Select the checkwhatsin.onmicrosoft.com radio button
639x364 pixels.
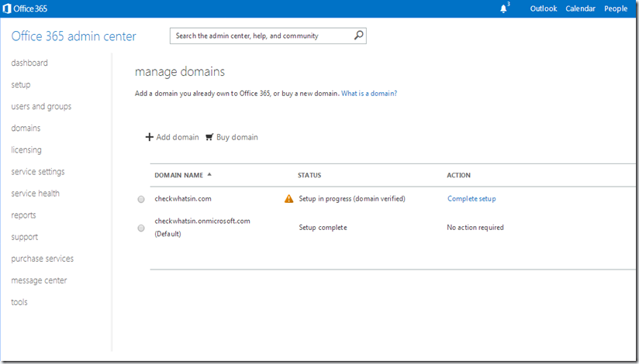pos(141,228)
